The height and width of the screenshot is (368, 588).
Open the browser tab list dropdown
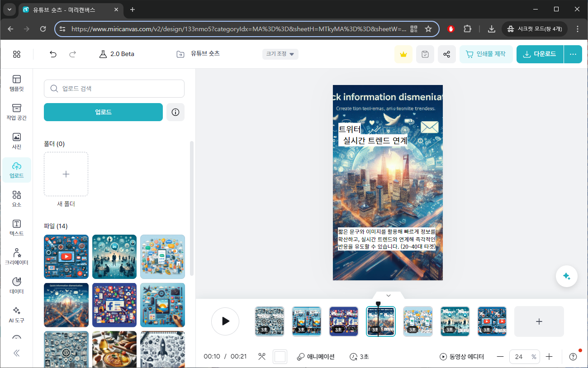tap(9, 9)
